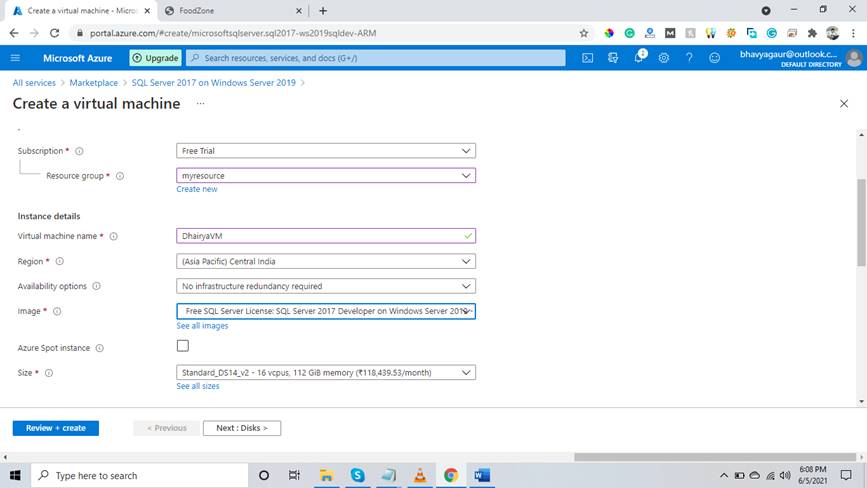Image resolution: width=867 pixels, height=488 pixels.
Task: Open the Chrome extensions puzzle icon
Action: coord(812,33)
